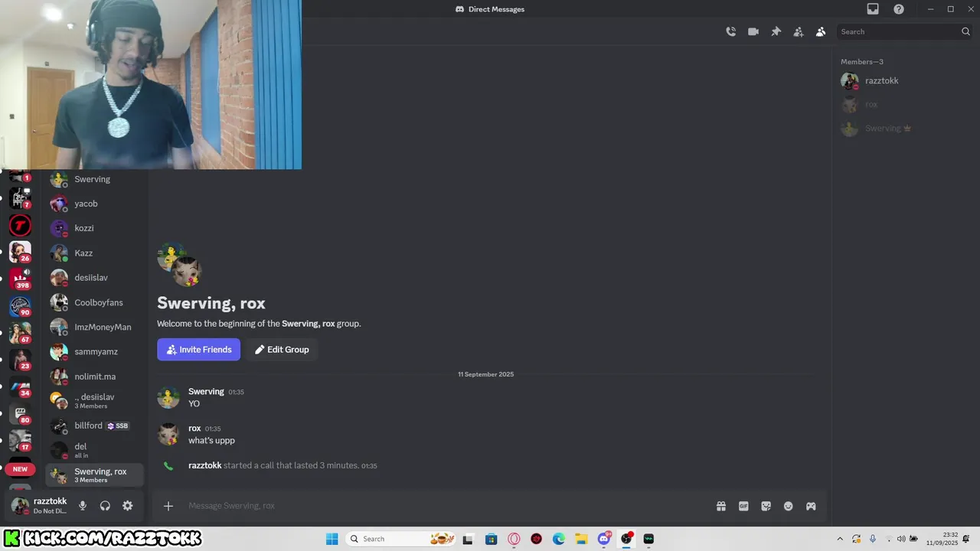980x551 pixels.
Task: Open the server icon with the 67 badge
Action: pos(20,333)
